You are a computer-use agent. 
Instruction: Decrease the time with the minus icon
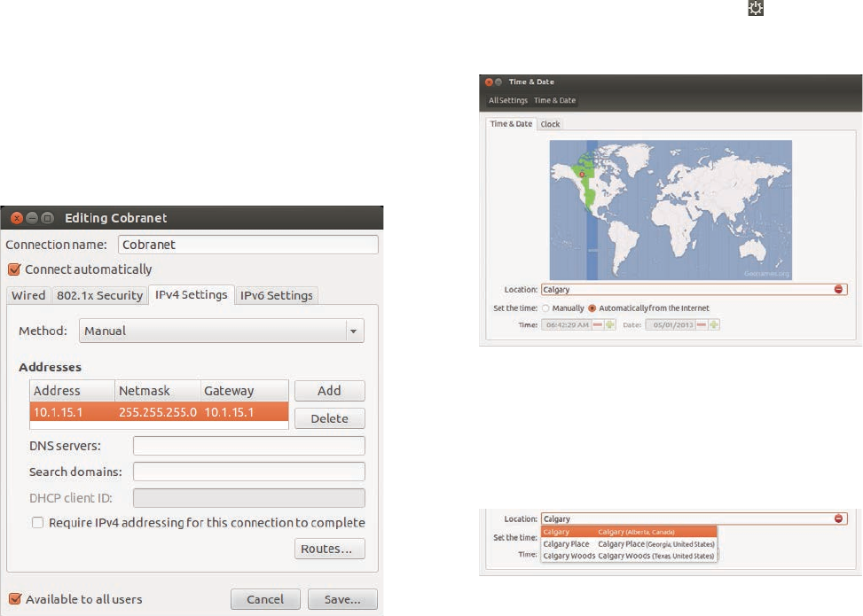point(598,324)
